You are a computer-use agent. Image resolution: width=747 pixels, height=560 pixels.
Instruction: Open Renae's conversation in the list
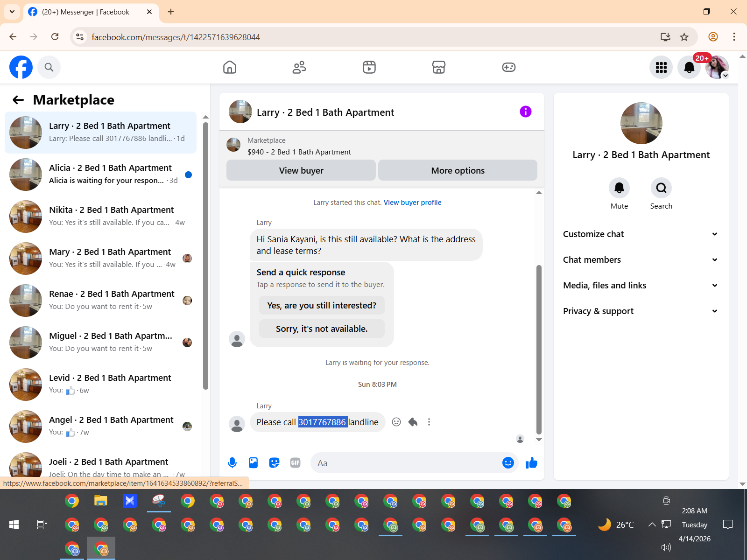coord(100,301)
